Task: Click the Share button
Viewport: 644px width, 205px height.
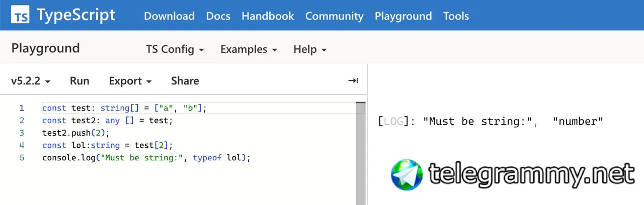Action: [x=185, y=81]
